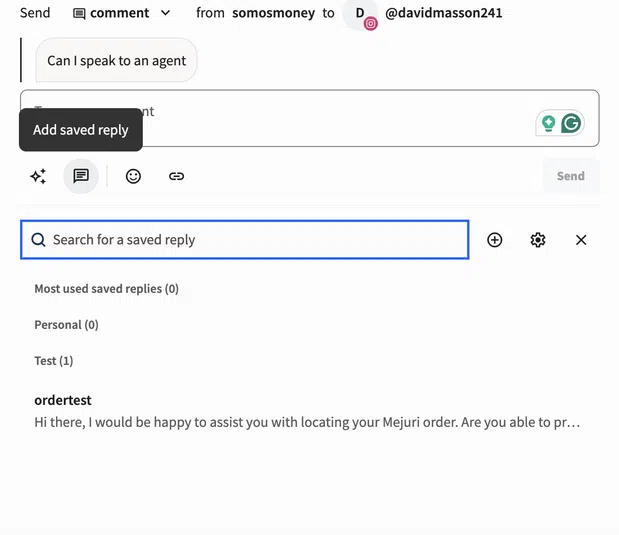This screenshot has height=535, width=619.
Task: Open saved replies settings gear
Action: [538, 240]
